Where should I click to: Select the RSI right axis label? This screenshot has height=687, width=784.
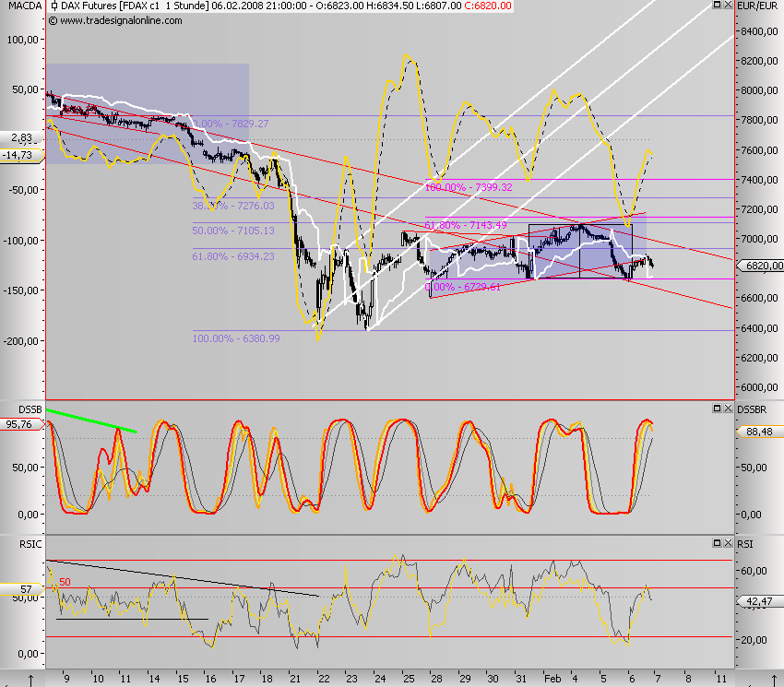[745, 544]
